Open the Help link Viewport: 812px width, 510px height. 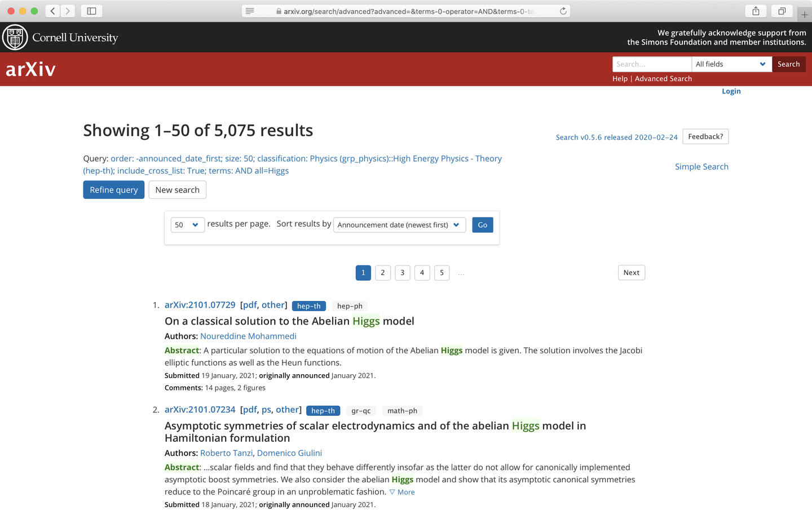(x=620, y=79)
